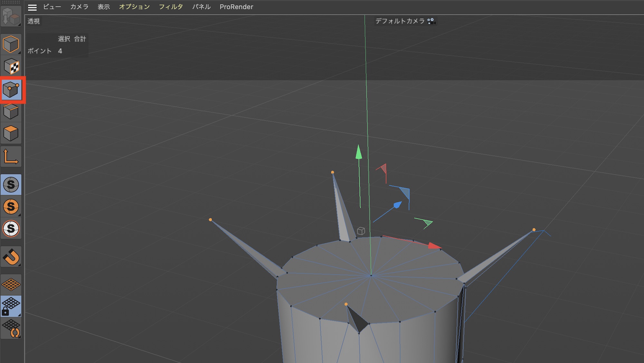Viewport: 644px width, 363px height.
Task: Toggle the Locked Workplane padlock grid
Action: [11, 306]
